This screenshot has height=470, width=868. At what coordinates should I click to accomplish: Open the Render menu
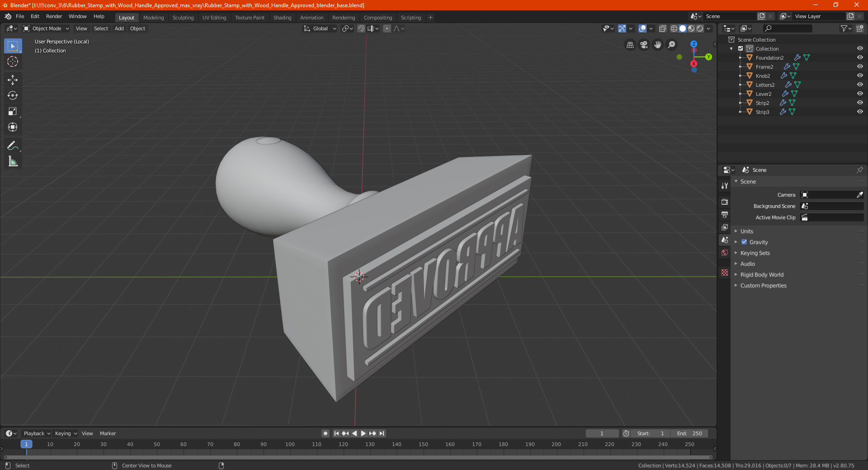(54, 16)
